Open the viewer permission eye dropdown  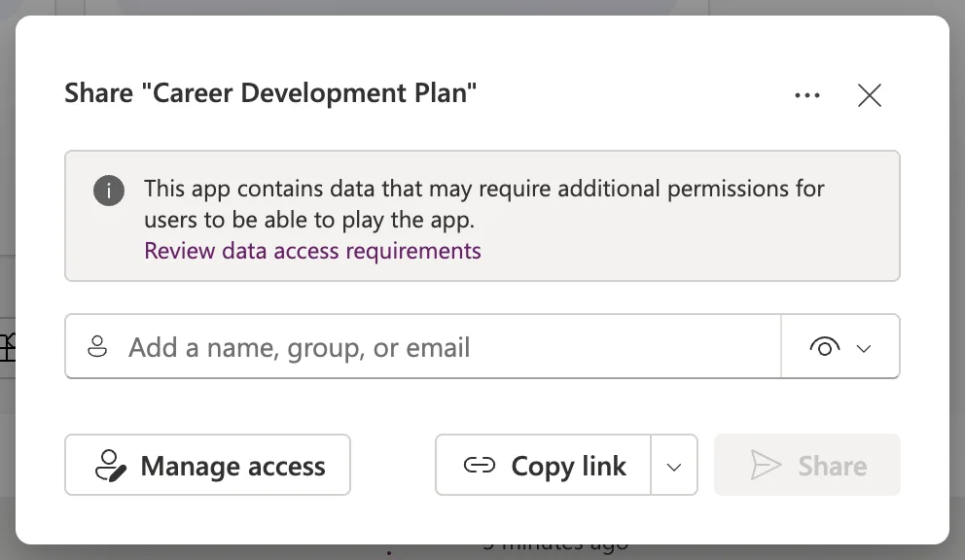(840, 346)
